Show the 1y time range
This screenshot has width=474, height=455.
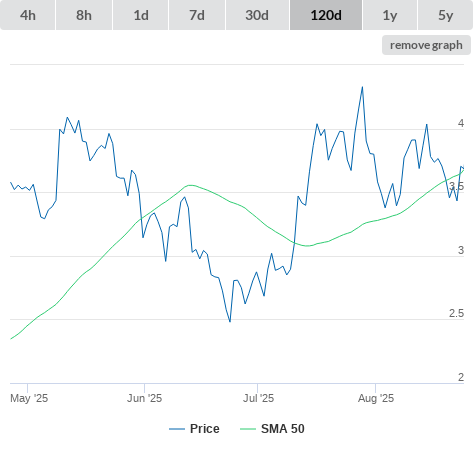pos(390,15)
